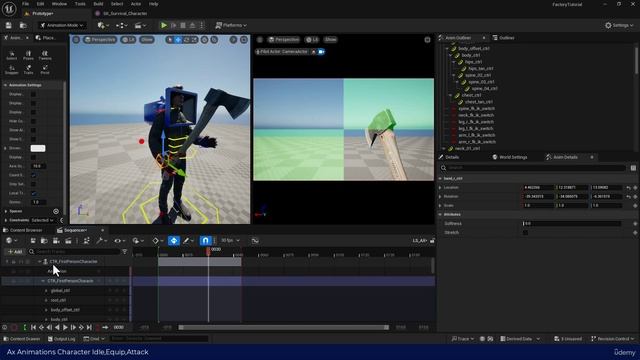Open the curve editor icon in Sequencer toolbar

click(x=255, y=241)
